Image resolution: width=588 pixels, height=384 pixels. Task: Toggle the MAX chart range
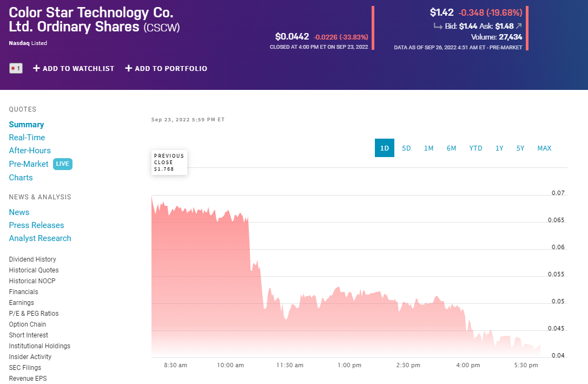click(x=544, y=148)
